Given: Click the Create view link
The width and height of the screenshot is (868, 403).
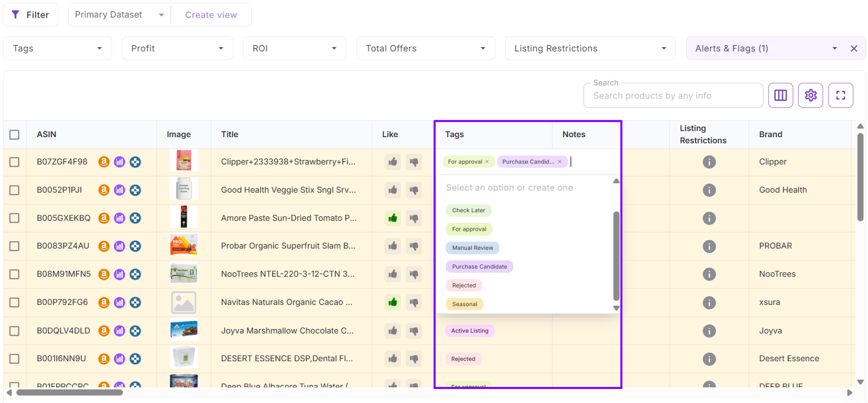Looking at the screenshot, I should [x=211, y=15].
